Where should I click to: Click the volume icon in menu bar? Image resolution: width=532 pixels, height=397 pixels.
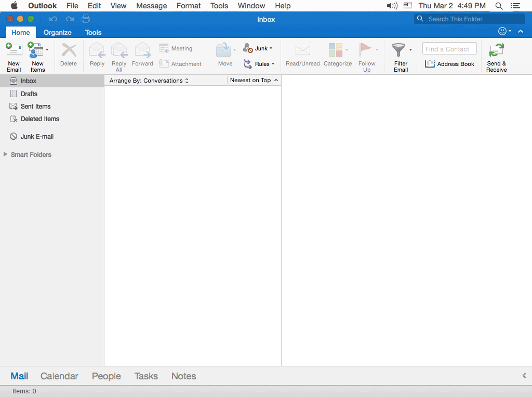tap(392, 6)
